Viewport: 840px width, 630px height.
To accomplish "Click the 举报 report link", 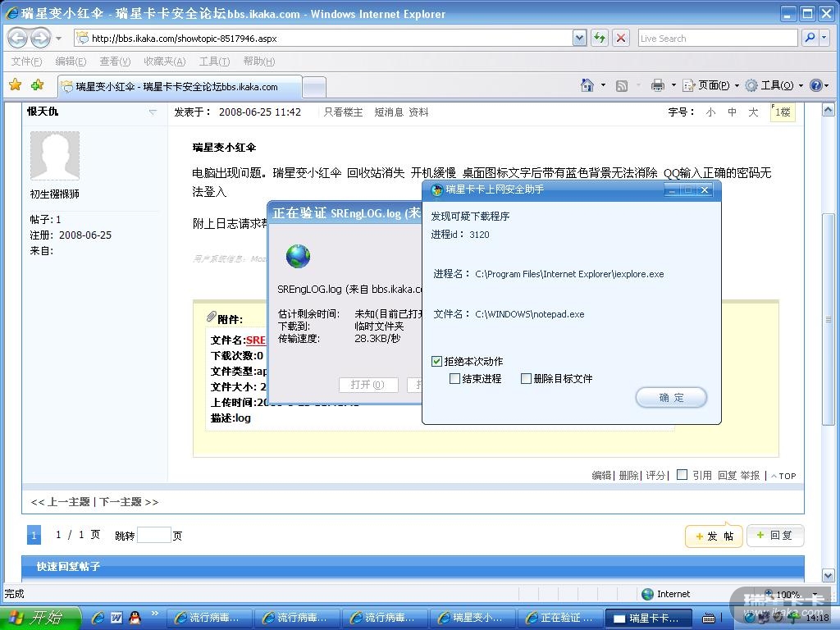I will pyautogui.click(x=750, y=475).
